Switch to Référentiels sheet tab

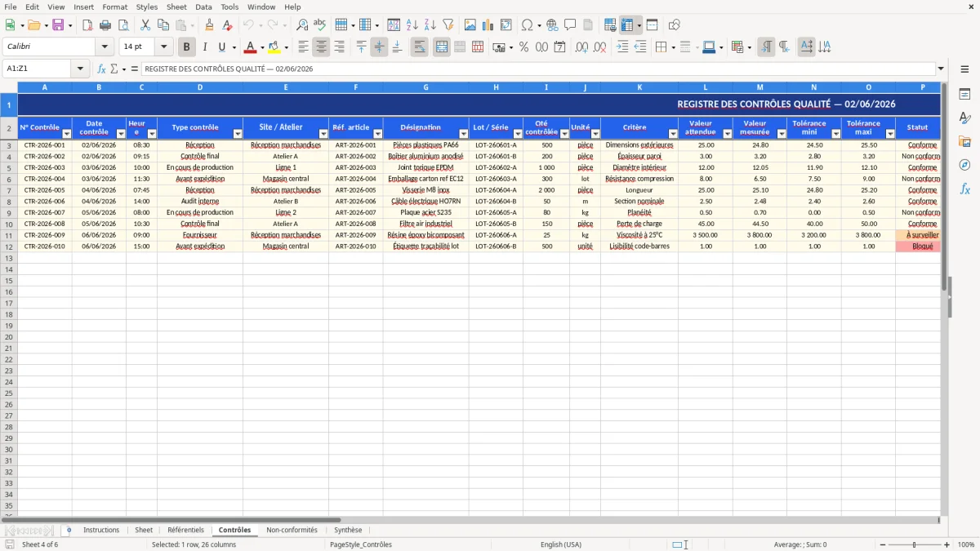[x=185, y=531]
